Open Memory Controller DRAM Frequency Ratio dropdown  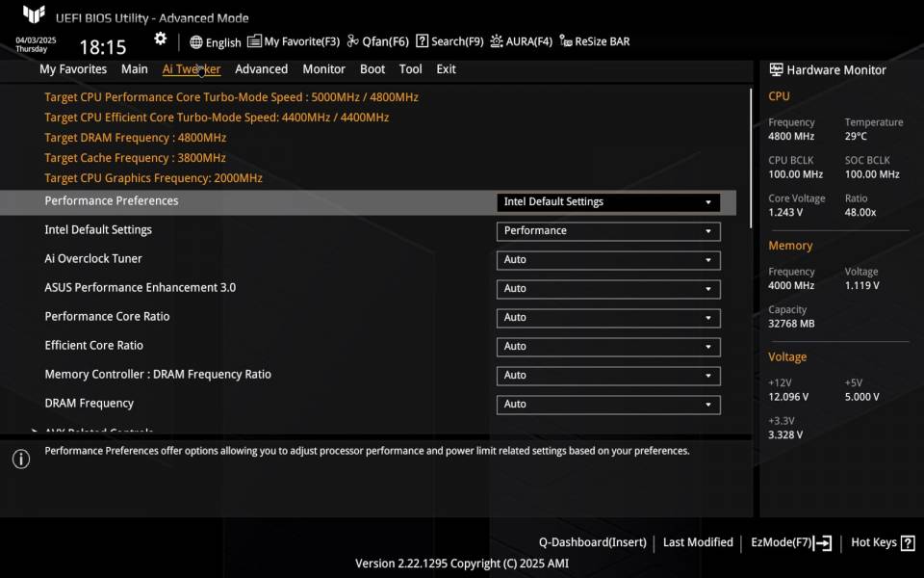(x=608, y=375)
